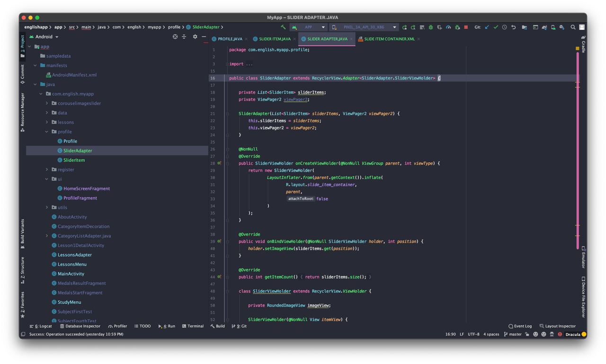
Task: Click the Git update project arrow
Action: [487, 27]
